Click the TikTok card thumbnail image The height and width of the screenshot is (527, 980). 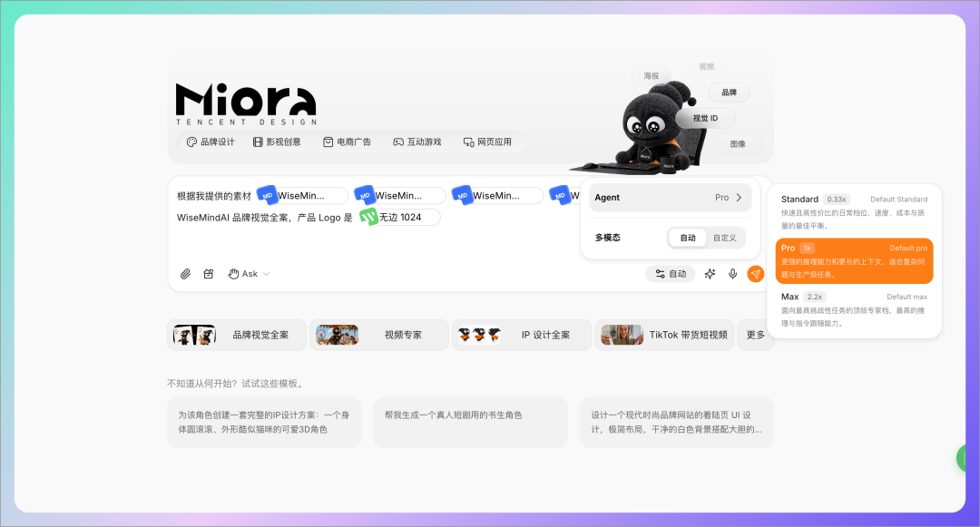click(x=622, y=336)
